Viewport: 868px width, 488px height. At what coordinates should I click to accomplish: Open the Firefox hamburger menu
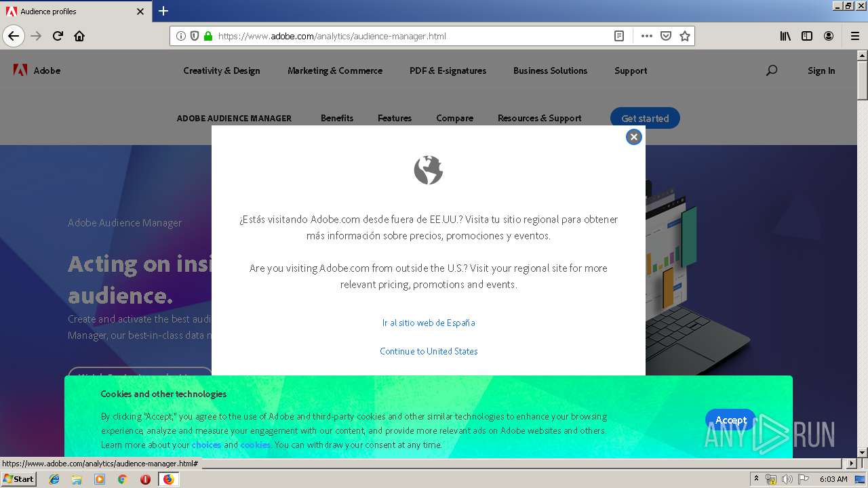854,36
